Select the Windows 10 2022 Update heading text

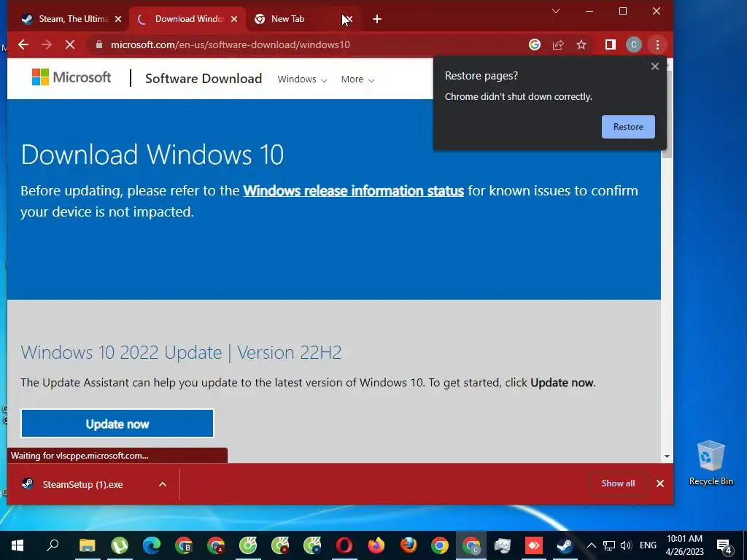(x=181, y=352)
